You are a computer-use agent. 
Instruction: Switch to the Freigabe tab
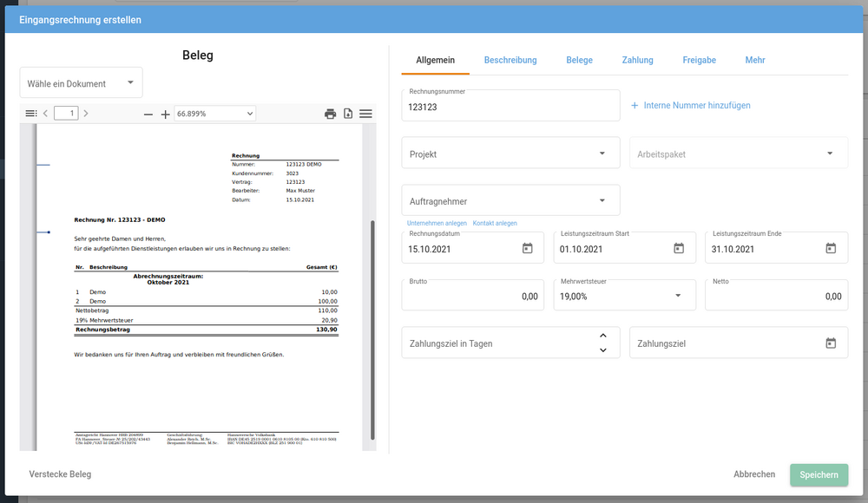coord(699,60)
